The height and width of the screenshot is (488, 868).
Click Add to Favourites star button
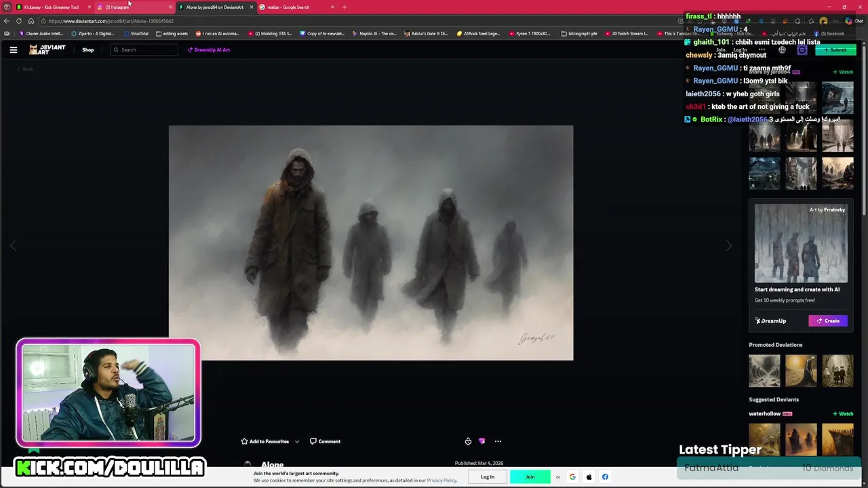click(x=265, y=441)
